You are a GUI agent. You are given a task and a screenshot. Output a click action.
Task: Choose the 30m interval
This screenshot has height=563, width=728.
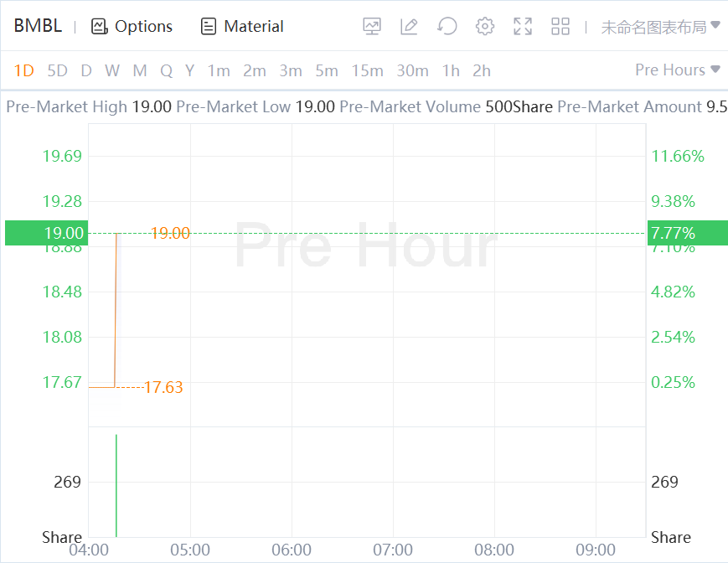412,70
